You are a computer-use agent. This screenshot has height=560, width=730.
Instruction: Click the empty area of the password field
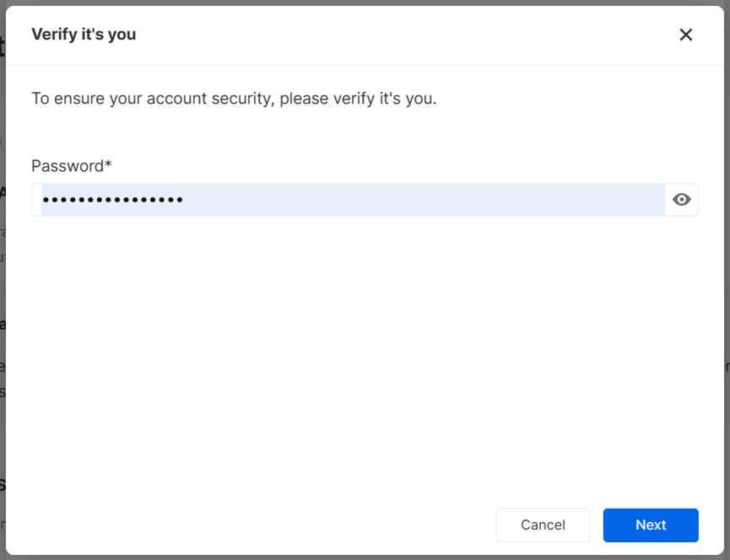422,200
